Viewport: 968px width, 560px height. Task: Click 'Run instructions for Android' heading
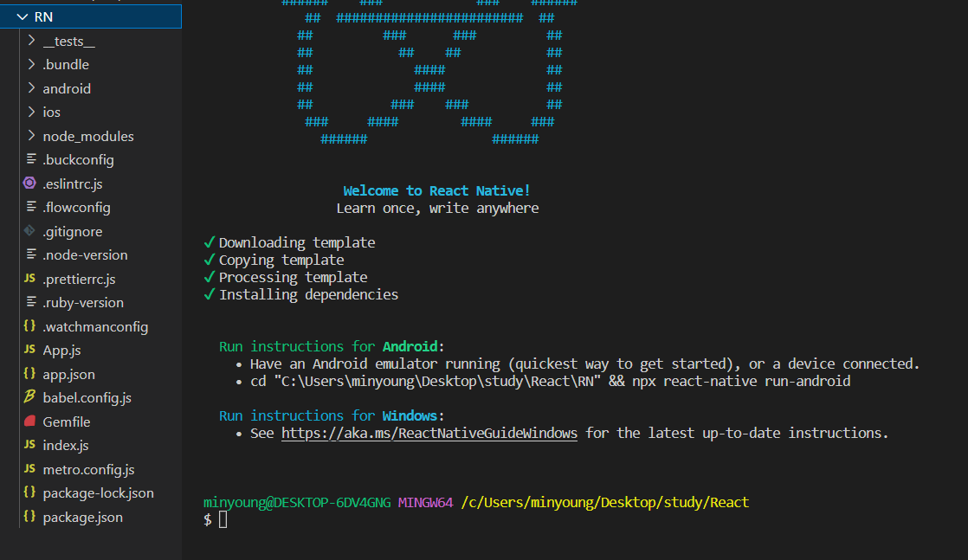[x=332, y=346]
